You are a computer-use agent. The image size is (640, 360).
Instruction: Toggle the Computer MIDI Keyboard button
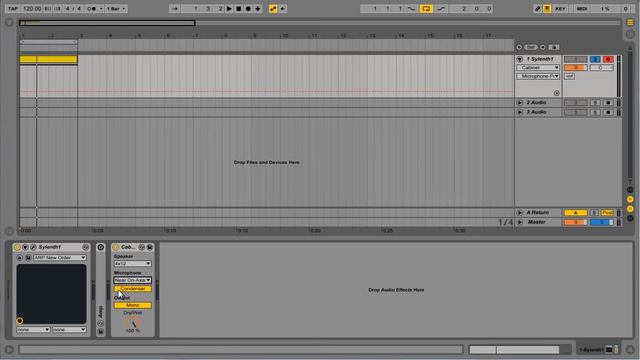pyautogui.click(x=547, y=9)
